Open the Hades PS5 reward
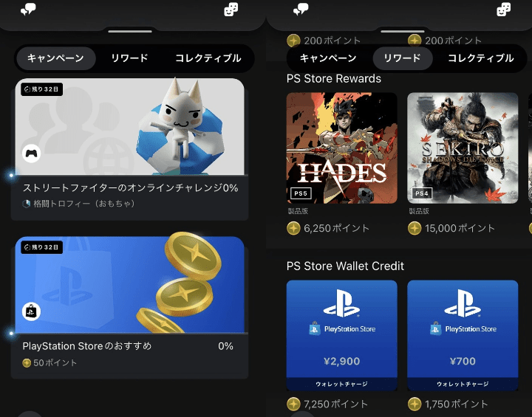 coord(341,148)
